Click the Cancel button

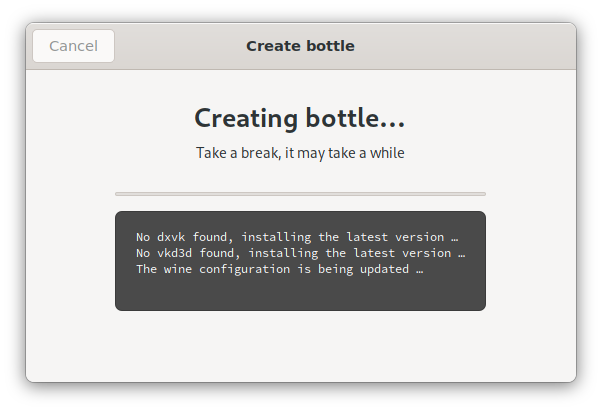coord(73,46)
